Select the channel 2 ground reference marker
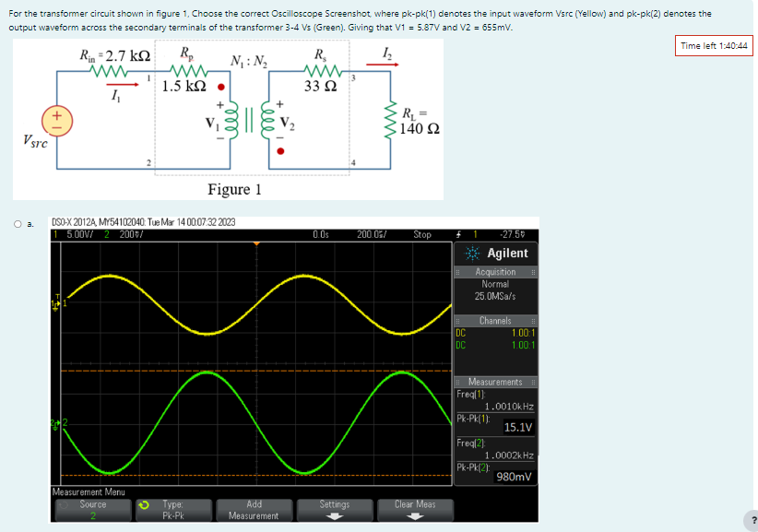Viewport: 758px width, 532px height. (x=58, y=423)
